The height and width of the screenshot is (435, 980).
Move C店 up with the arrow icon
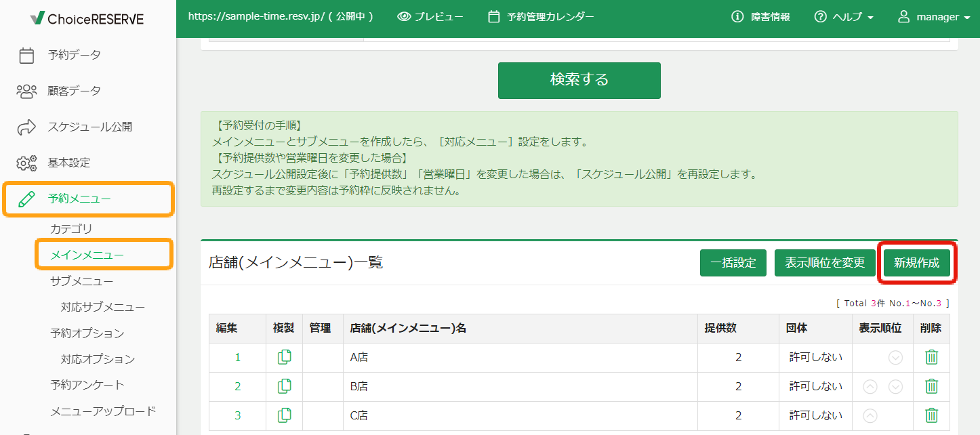pos(870,416)
